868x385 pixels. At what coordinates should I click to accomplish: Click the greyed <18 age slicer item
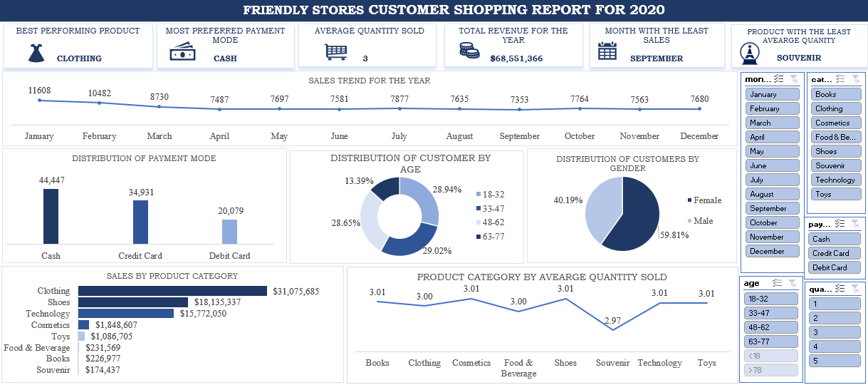coord(771,356)
